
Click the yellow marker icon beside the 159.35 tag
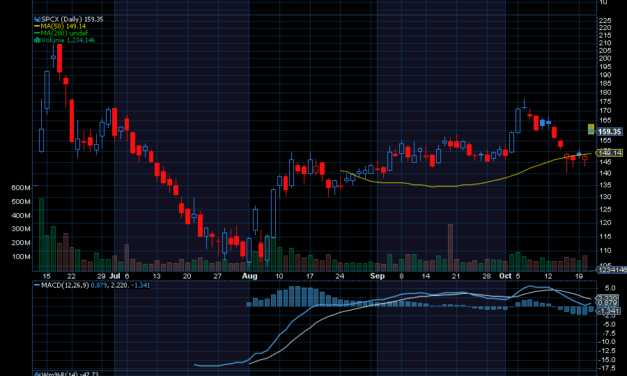pos(591,129)
